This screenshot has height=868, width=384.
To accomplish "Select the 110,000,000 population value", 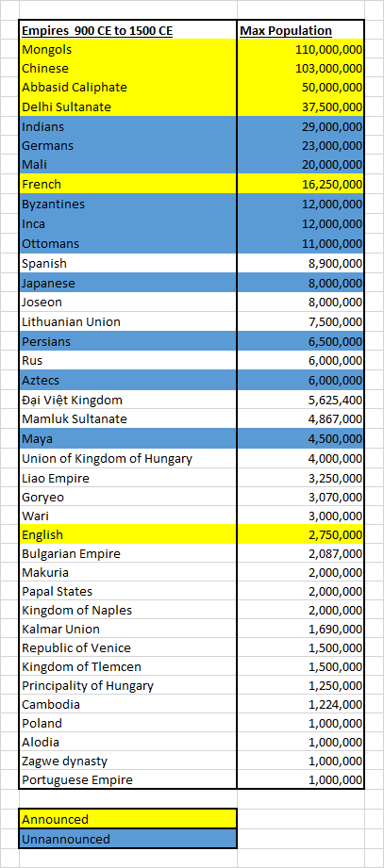I will pos(300,49).
